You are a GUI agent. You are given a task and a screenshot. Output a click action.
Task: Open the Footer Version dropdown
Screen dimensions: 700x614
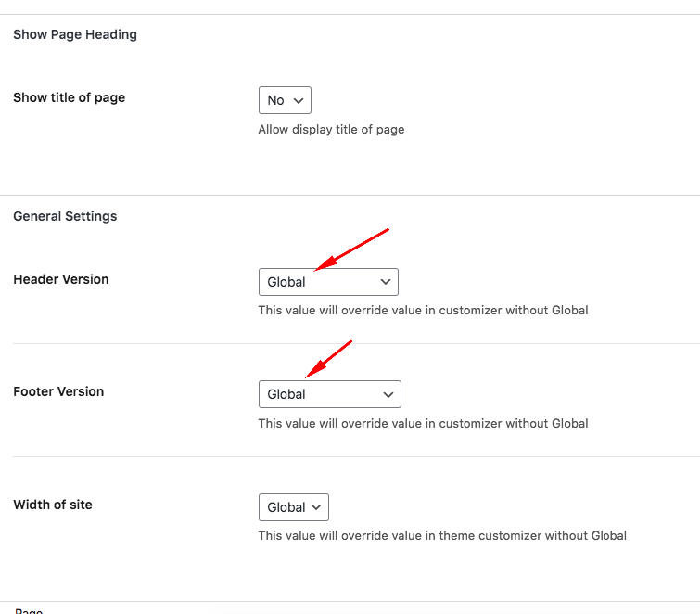pos(330,394)
